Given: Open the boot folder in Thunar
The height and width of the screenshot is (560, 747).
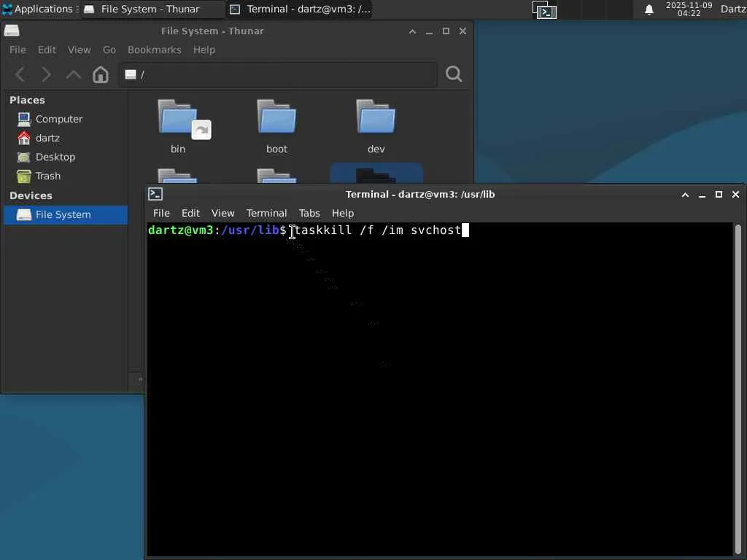Looking at the screenshot, I should tap(276, 126).
